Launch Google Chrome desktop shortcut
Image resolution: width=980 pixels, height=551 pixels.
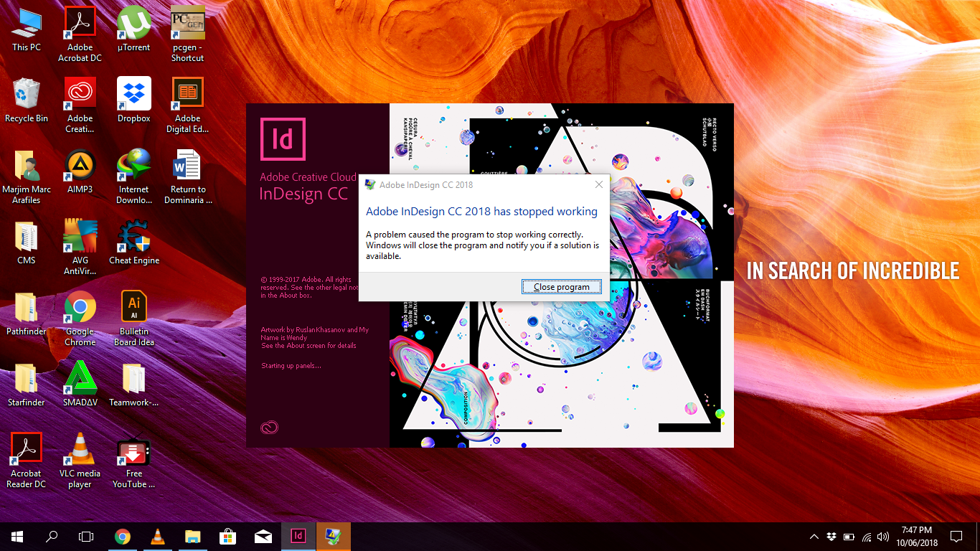(80, 318)
